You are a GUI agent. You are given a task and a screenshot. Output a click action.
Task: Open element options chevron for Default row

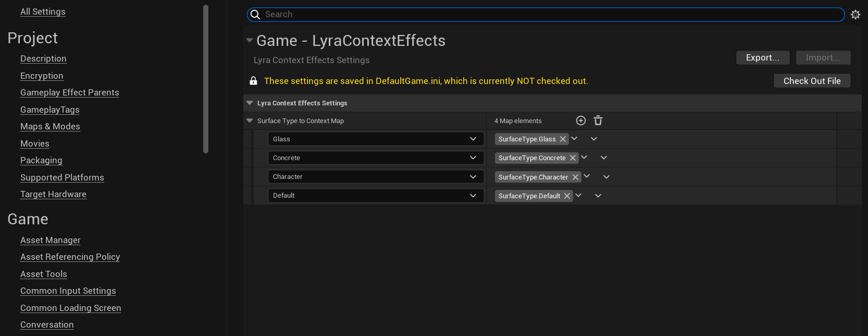click(x=598, y=196)
